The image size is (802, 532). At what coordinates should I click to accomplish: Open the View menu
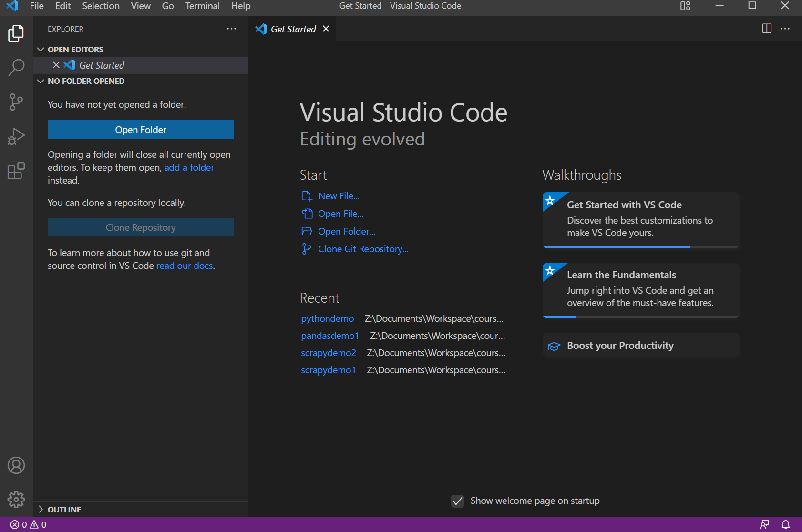(x=141, y=6)
